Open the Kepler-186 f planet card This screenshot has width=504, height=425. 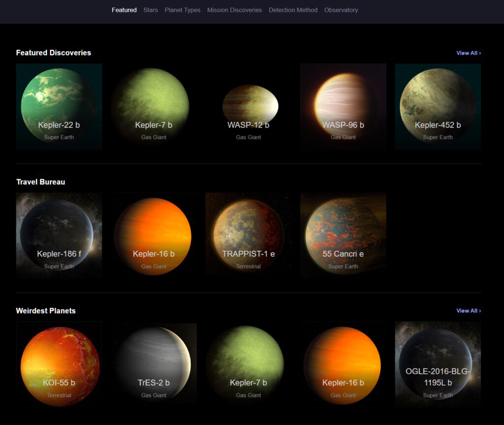(59, 235)
